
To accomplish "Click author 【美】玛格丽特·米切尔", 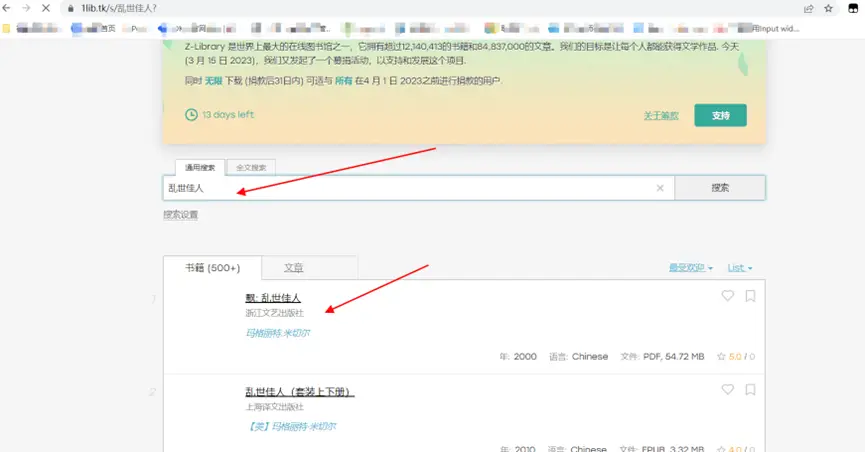I will click(291, 427).
